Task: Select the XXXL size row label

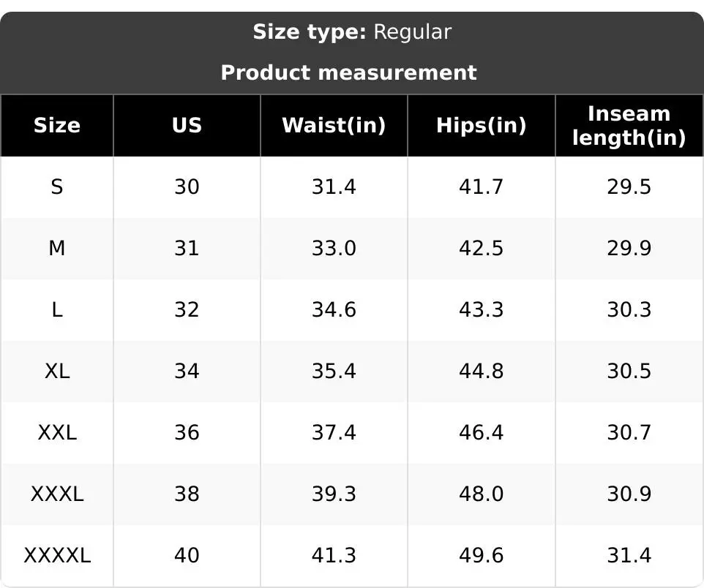Action: [x=57, y=494]
